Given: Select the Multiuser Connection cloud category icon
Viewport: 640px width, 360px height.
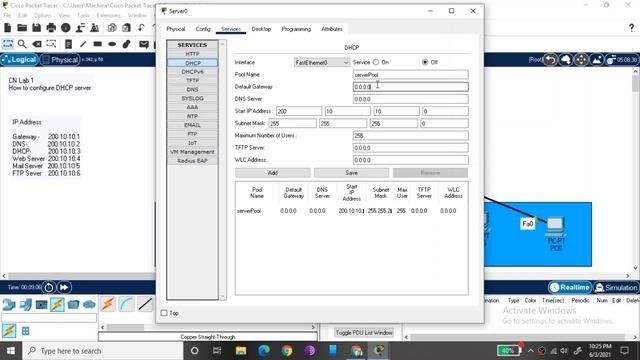Looking at the screenshot, I should click(89, 304).
